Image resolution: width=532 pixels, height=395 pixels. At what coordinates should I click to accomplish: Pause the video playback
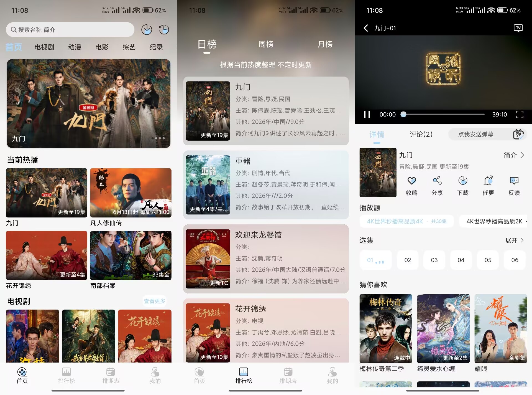(x=367, y=114)
